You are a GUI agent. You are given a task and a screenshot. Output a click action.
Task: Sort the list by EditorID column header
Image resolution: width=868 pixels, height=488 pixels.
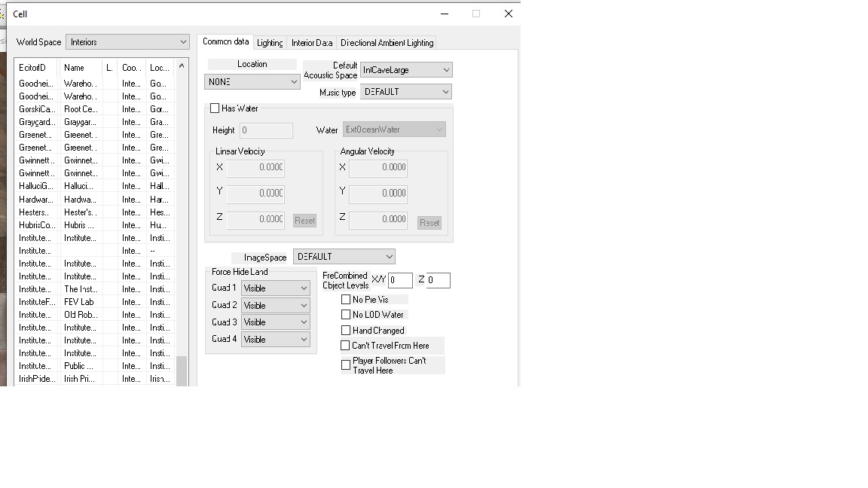(x=35, y=68)
